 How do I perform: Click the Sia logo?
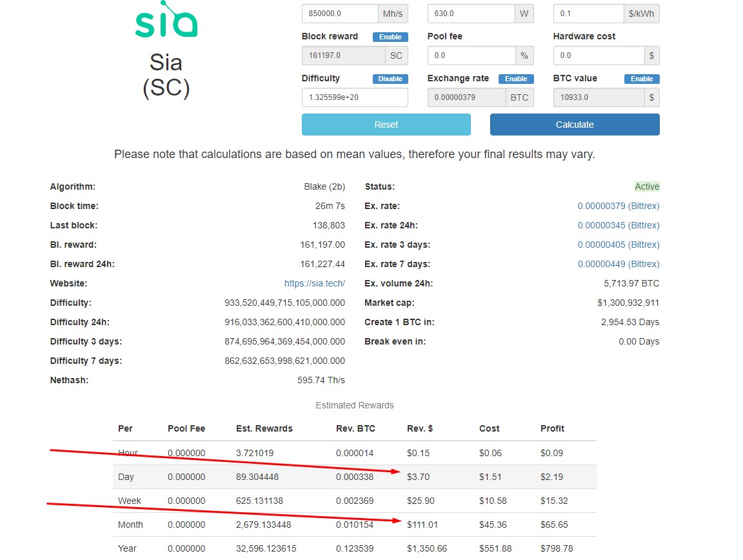166,19
